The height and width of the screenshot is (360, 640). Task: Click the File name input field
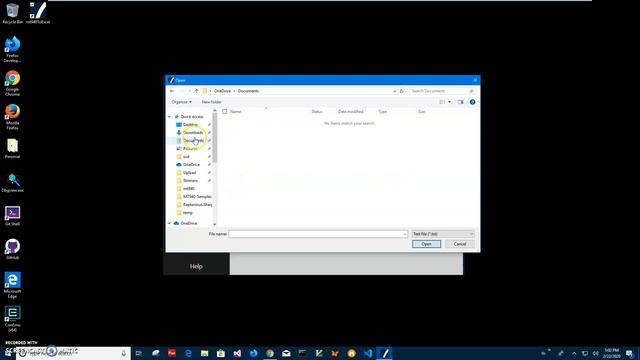point(315,234)
